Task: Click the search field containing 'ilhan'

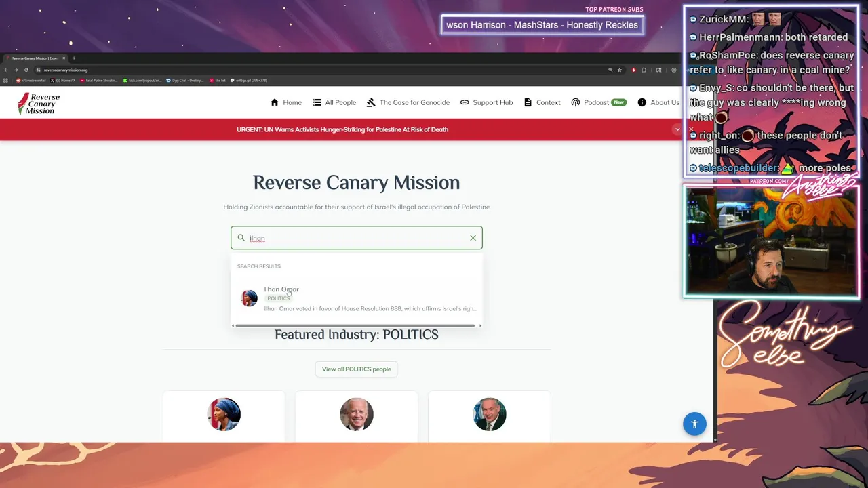Action: (x=357, y=238)
